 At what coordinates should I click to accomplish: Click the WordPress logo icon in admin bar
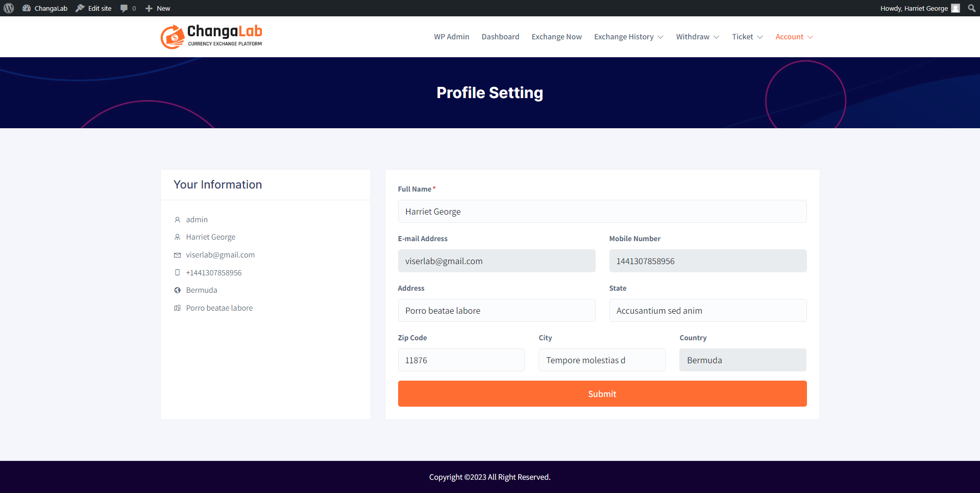(x=9, y=8)
